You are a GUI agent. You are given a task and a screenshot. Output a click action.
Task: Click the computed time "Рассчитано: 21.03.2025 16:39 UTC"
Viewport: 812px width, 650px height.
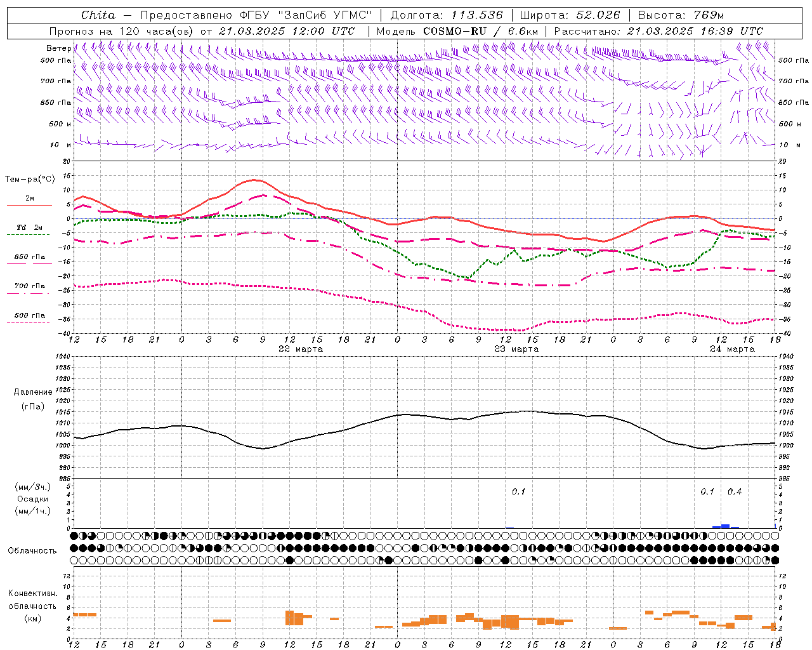[658, 31]
